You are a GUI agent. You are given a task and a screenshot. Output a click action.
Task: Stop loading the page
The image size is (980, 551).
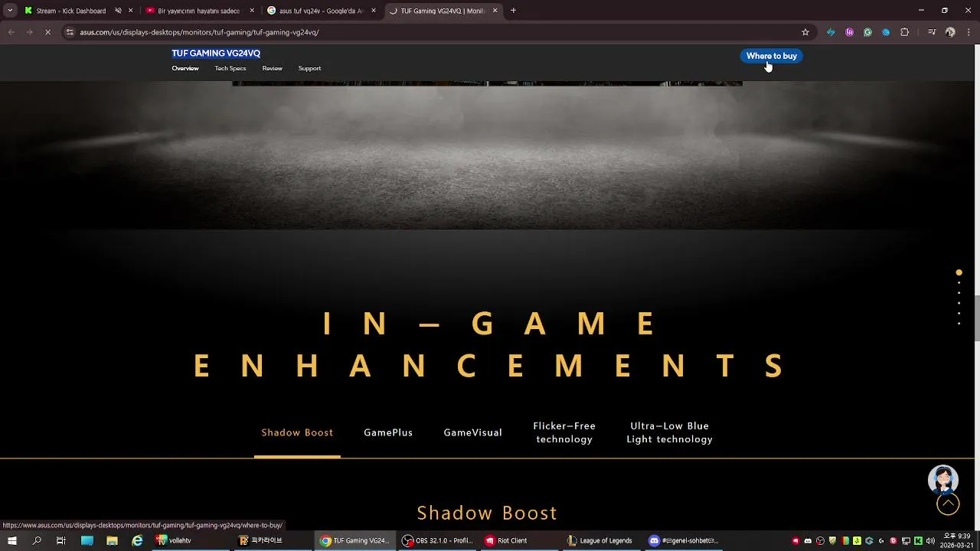47,32
